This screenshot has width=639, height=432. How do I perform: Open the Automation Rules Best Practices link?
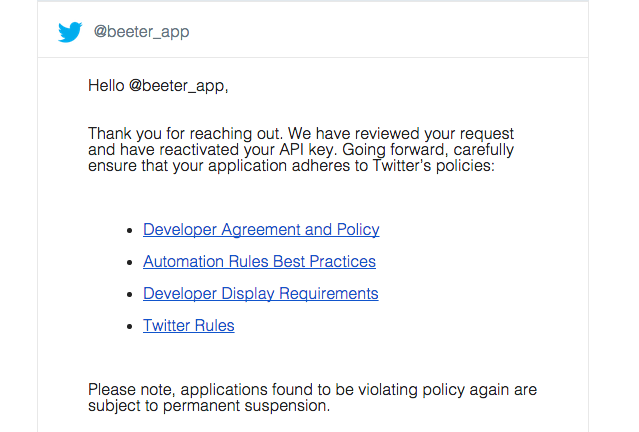pos(259,262)
